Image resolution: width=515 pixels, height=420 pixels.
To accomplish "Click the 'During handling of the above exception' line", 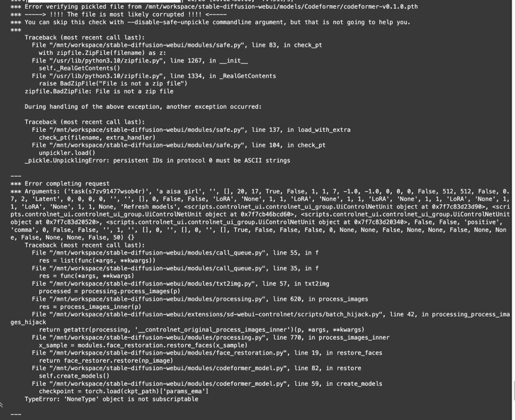I will [143, 107].
